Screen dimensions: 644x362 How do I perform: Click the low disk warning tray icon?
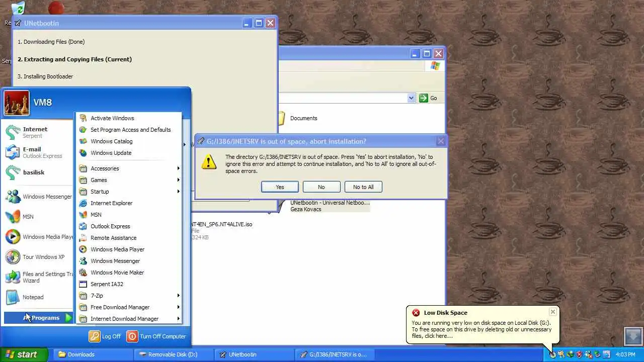pyautogui.click(x=552, y=354)
